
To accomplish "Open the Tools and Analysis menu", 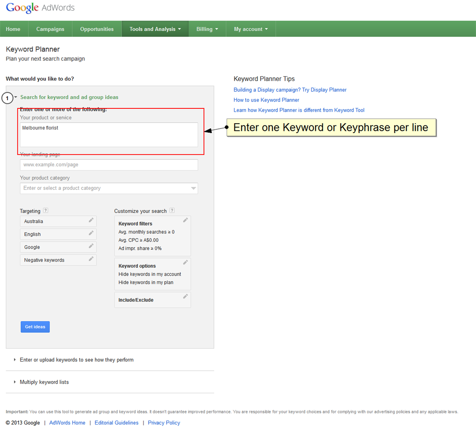I will (x=155, y=29).
